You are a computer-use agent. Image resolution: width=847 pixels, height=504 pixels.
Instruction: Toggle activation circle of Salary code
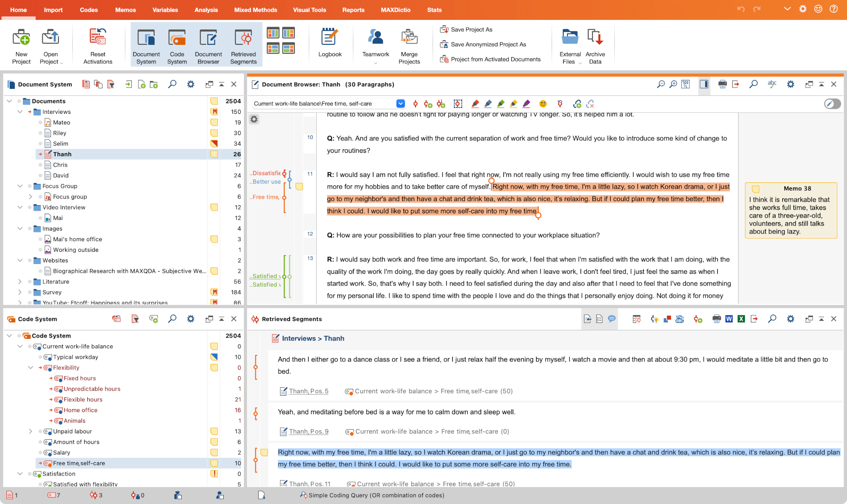40,453
